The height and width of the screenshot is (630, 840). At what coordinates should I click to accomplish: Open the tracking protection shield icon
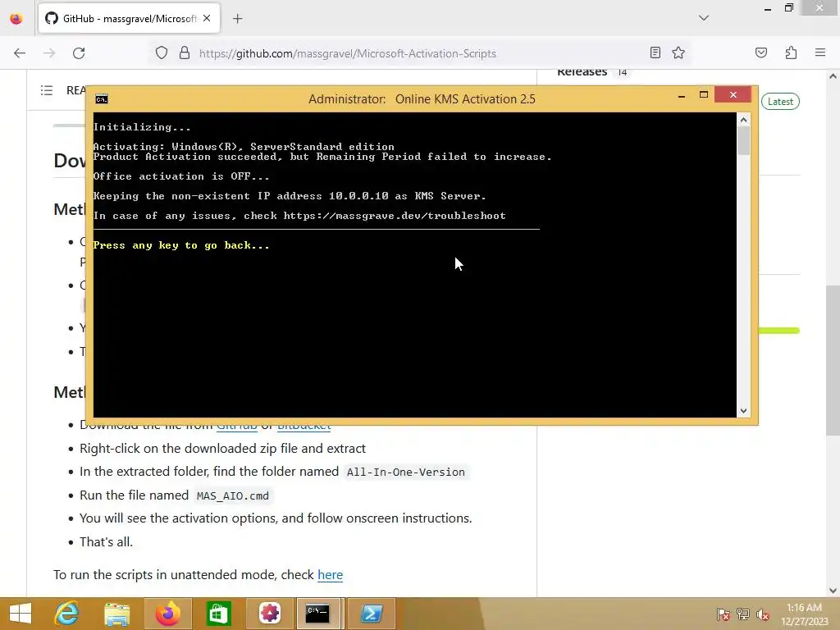162,53
